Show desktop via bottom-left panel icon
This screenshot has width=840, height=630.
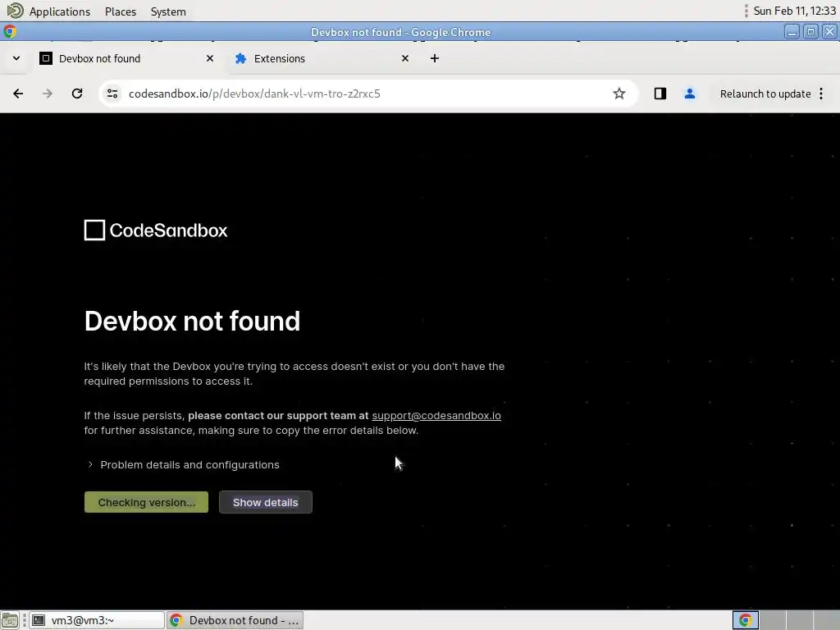pyautogui.click(x=10, y=620)
